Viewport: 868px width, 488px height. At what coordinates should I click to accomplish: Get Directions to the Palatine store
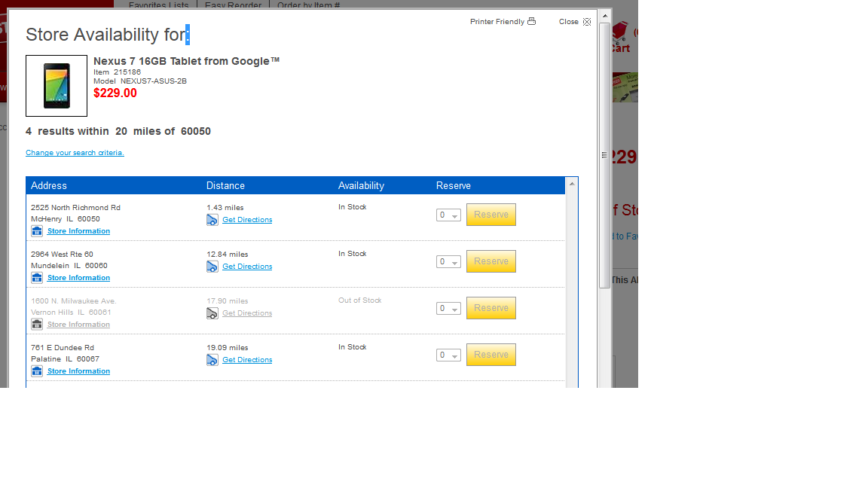(x=247, y=360)
